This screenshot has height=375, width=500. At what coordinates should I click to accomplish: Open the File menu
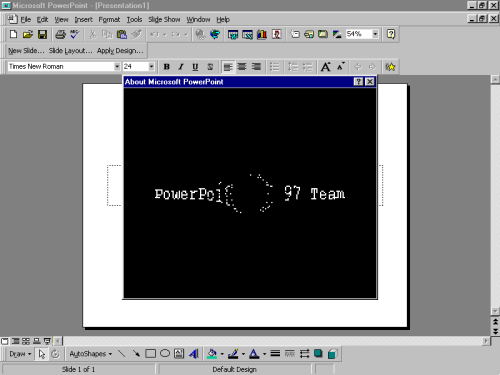coord(26,20)
